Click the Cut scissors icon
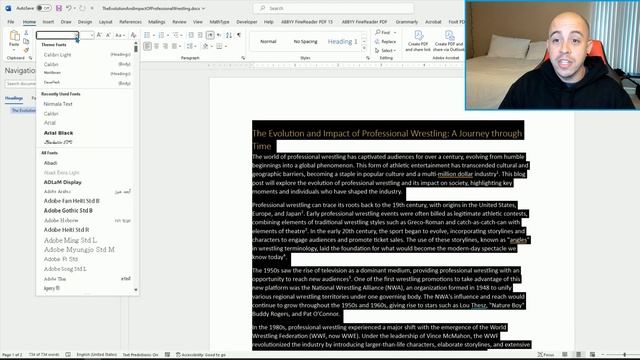Viewport: 640px width, 360px height. click(26, 33)
